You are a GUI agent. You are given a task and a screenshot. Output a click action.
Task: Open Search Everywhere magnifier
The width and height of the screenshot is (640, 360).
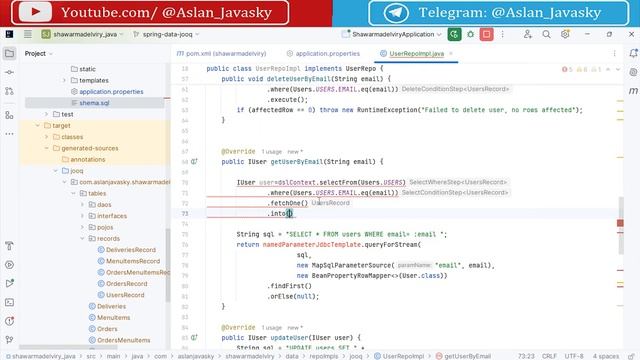[x=546, y=34]
